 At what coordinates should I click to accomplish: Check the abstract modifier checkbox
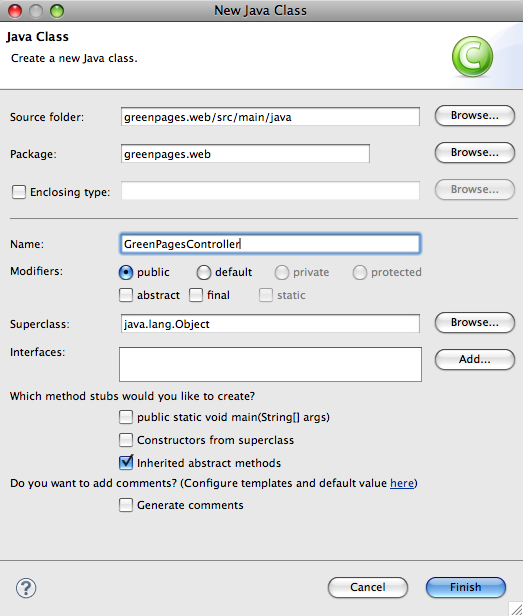click(x=126, y=295)
